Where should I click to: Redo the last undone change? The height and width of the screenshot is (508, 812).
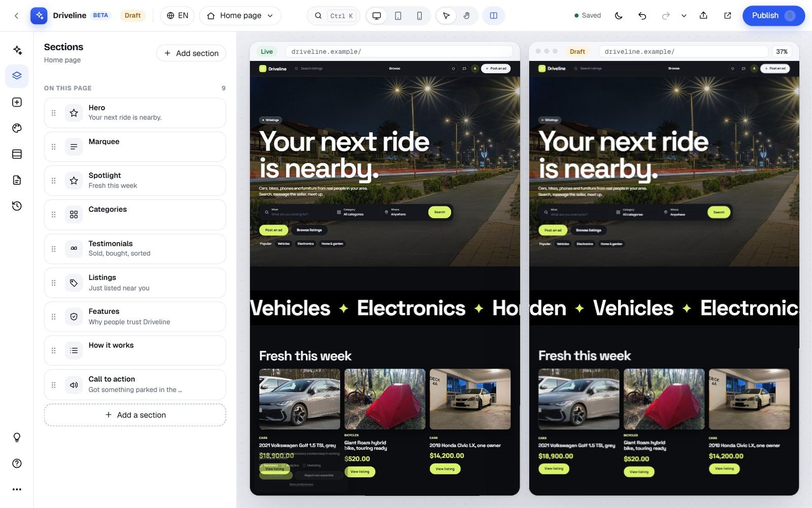pyautogui.click(x=666, y=16)
